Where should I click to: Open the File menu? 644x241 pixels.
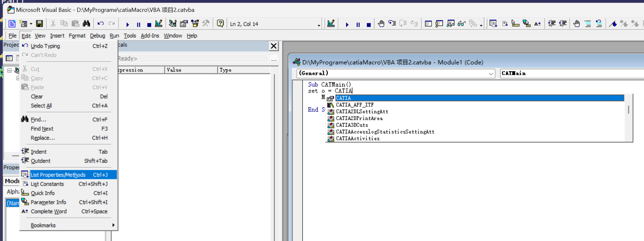(x=13, y=36)
